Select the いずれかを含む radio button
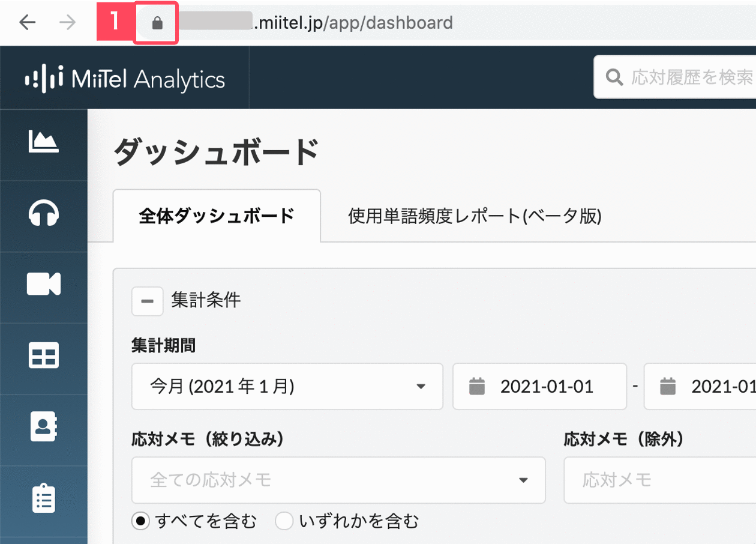Viewport: 756px width, 544px height. pos(284,521)
